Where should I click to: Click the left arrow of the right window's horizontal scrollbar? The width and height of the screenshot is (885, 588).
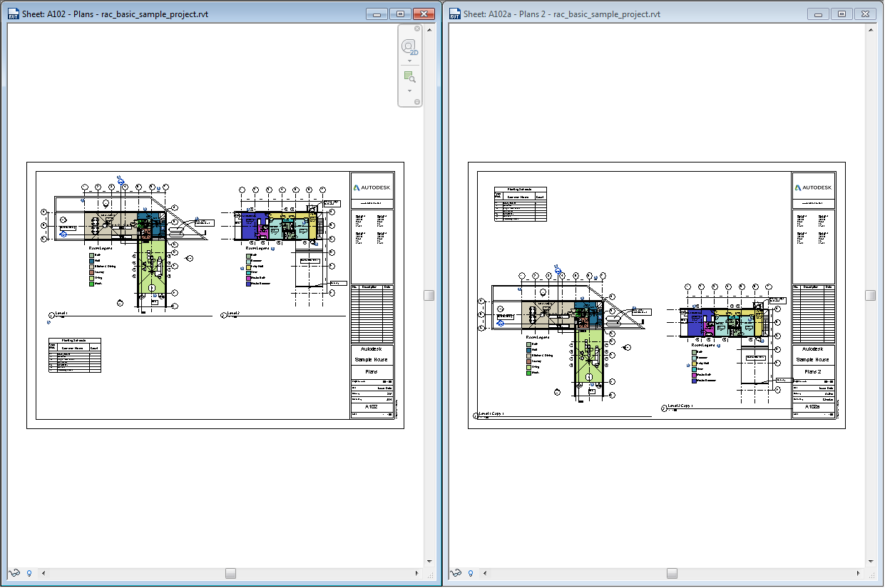pos(484,573)
